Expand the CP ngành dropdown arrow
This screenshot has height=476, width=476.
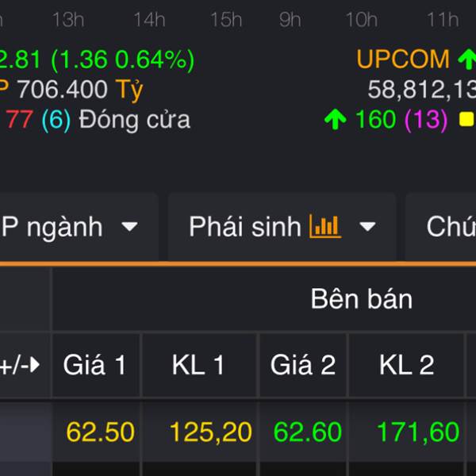click(129, 226)
